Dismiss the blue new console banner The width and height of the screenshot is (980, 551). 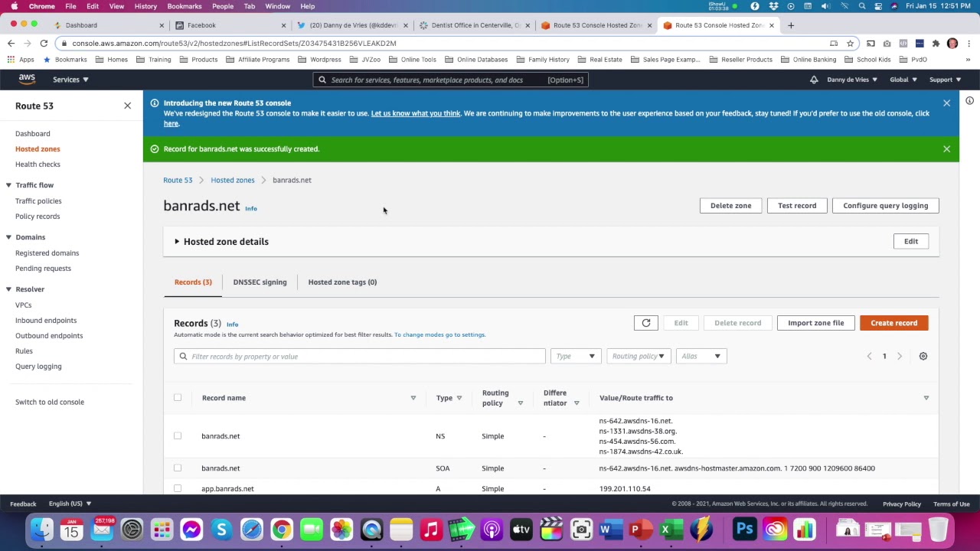pyautogui.click(x=946, y=103)
